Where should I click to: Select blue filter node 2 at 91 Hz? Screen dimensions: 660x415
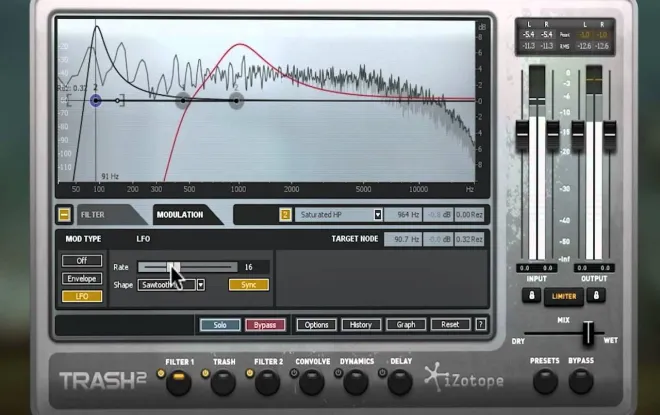coord(96,101)
